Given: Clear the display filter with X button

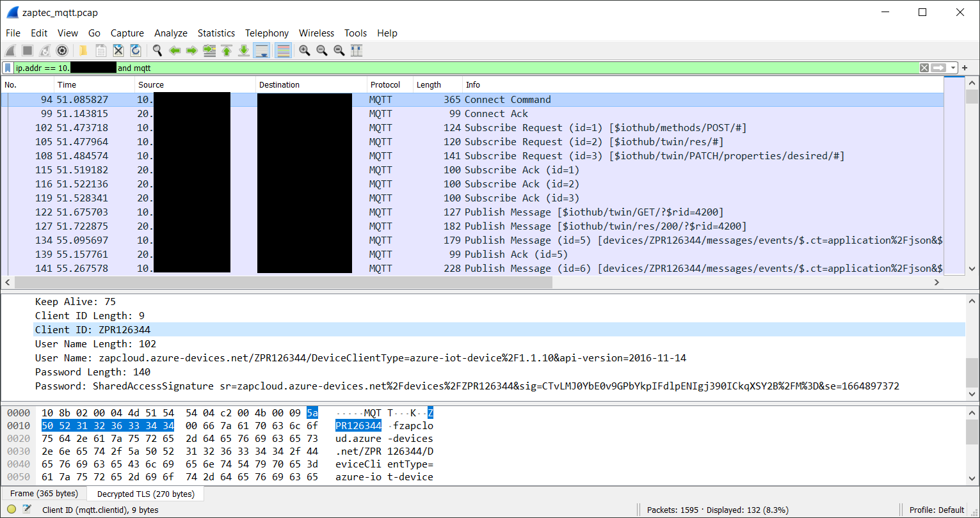Looking at the screenshot, I should click(x=924, y=68).
